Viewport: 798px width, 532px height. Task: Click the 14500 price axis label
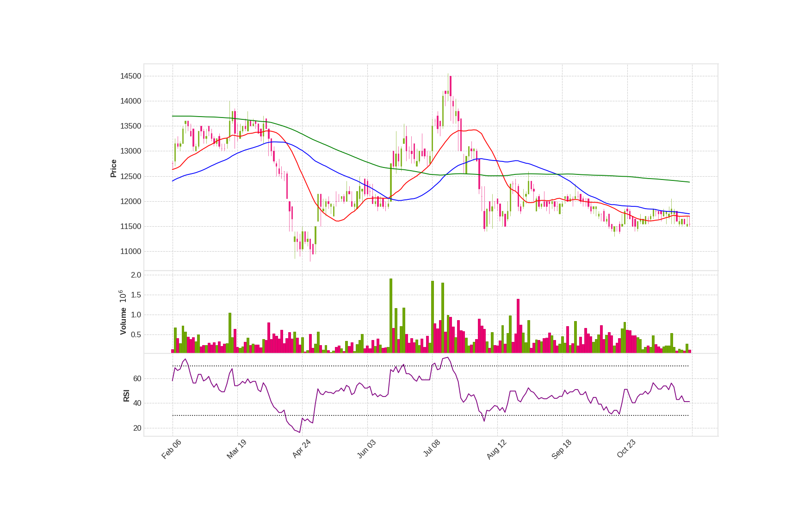(130, 76)
